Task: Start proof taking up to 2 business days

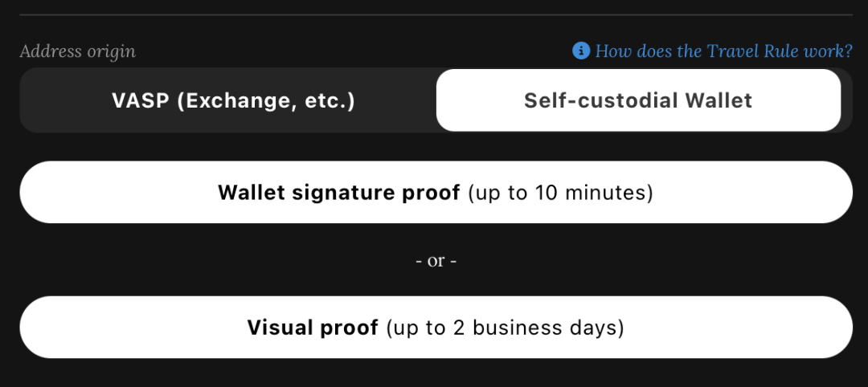Action: click(436, 328)
